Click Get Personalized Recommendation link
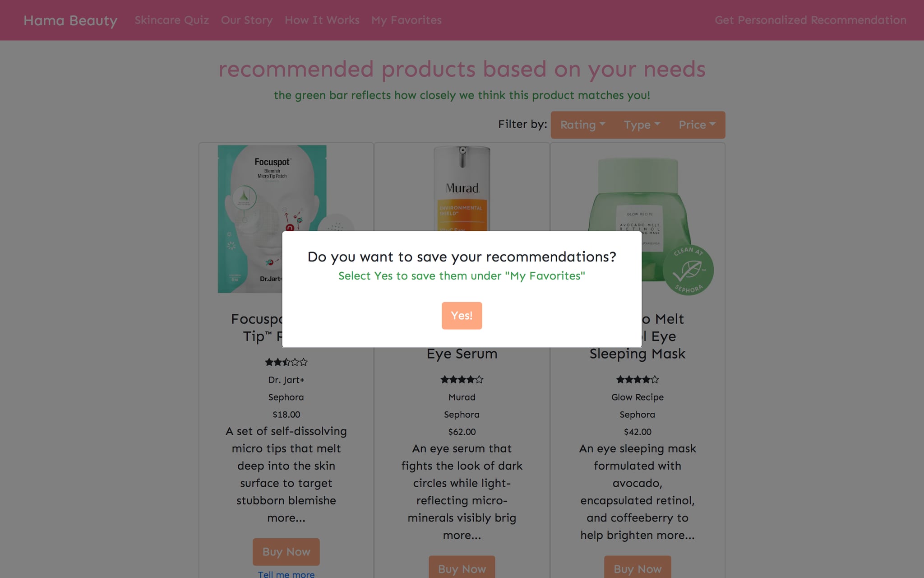924x578 pixels. 810,20
